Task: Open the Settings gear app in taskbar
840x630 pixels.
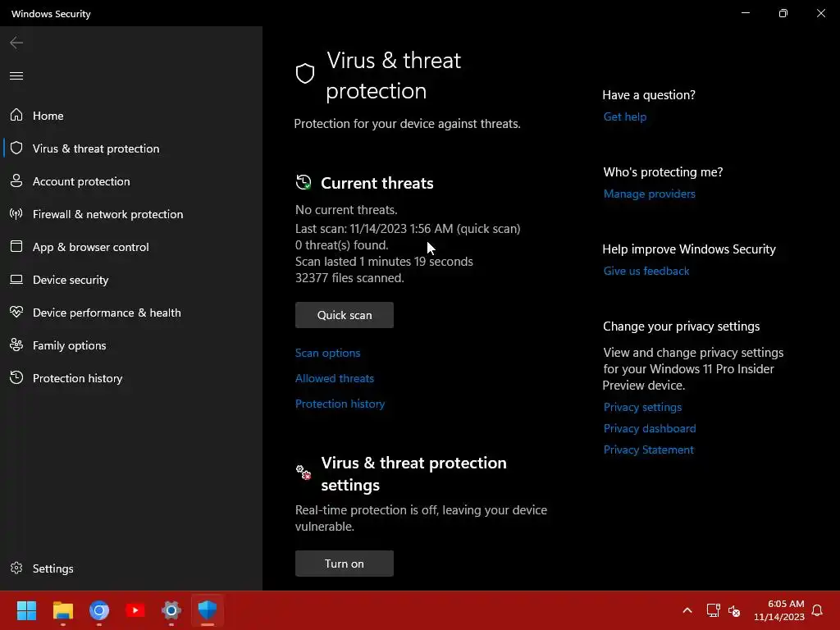Action: point(171,610)
